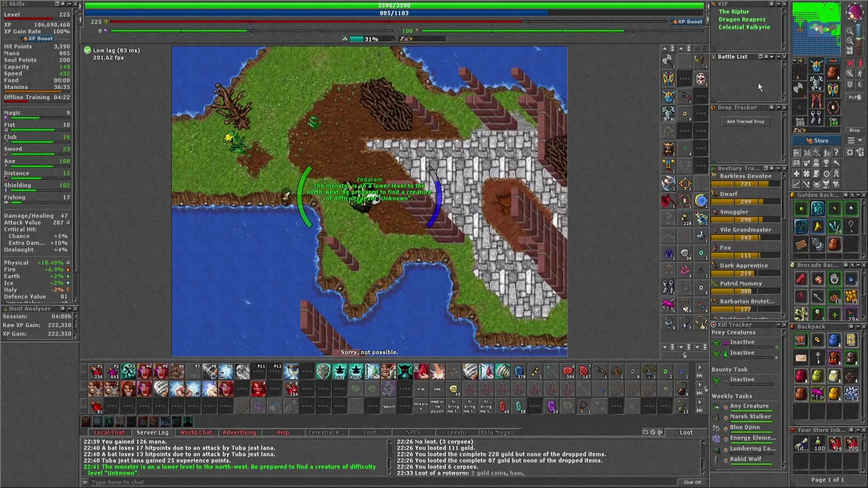The width and height of the screenshot is (868, 488).
Task: Use the 'medicine pouch' action bar slot
Action: [437, 407]
